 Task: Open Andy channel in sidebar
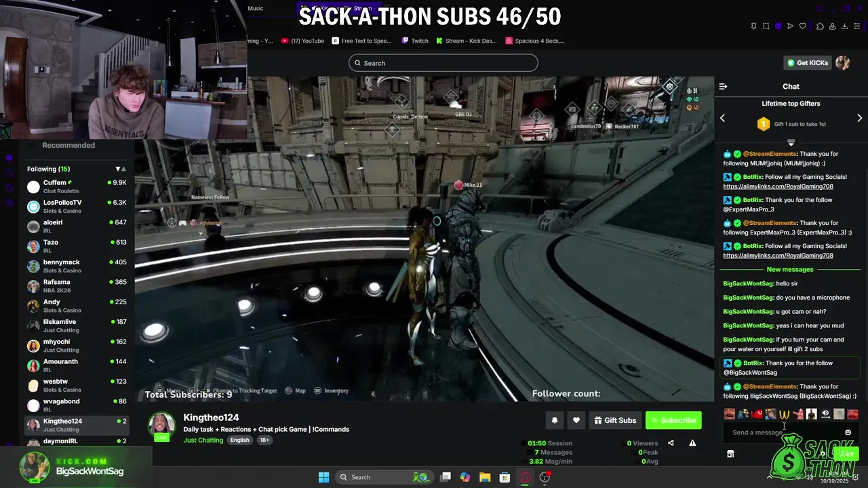77,306
